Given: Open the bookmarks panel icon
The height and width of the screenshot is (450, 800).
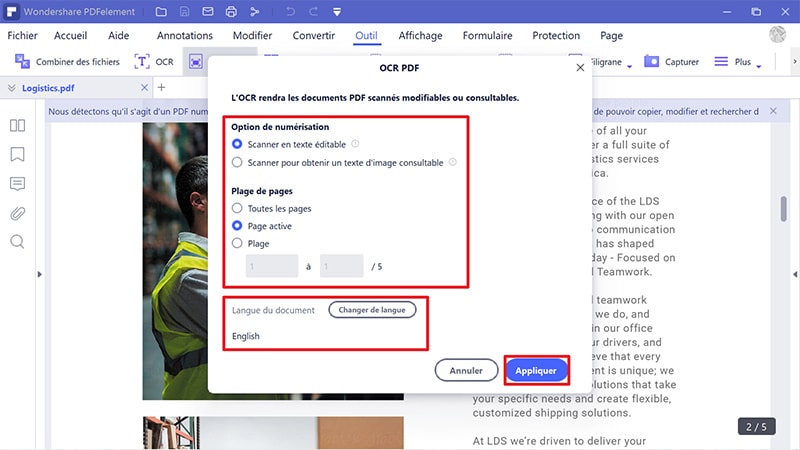Looking at the screenshot, I should [x=17, y=154].
